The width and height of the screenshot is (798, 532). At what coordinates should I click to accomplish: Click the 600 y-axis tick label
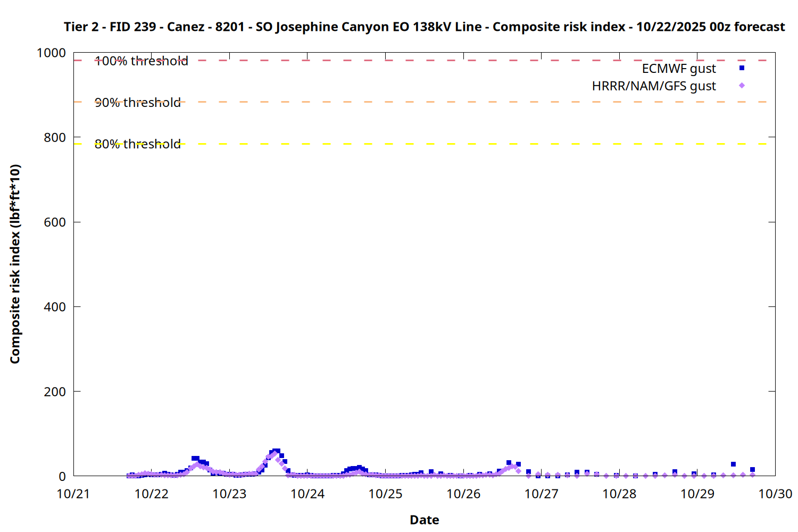point(55,222)
